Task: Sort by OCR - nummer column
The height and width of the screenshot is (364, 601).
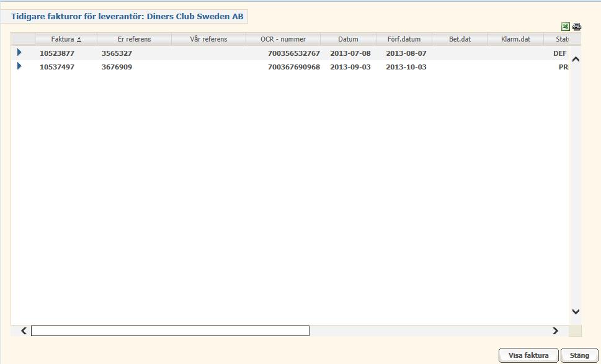Action: (x=283, y=39)
